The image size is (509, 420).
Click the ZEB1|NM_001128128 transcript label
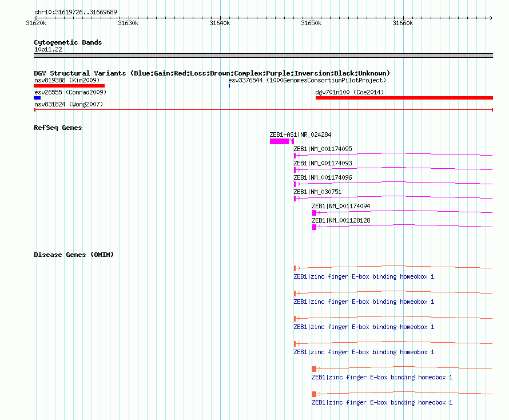click(x=341, y=220)
